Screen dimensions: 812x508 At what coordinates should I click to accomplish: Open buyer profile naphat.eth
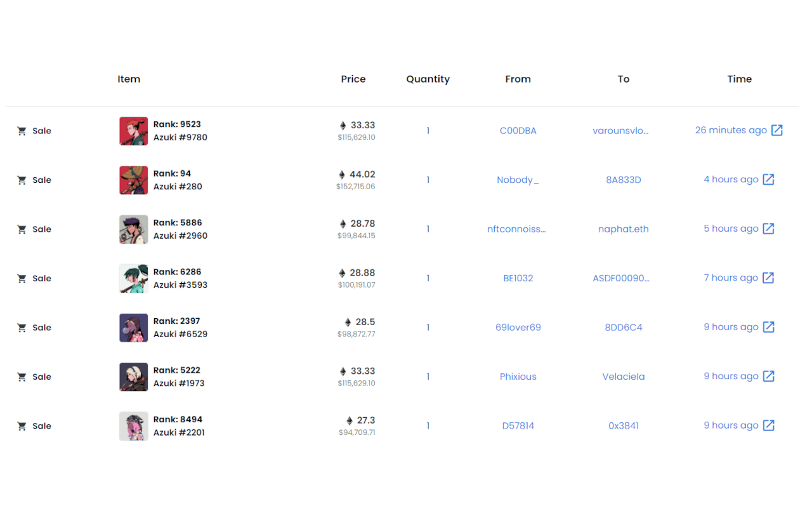click(x=624, y=229)
